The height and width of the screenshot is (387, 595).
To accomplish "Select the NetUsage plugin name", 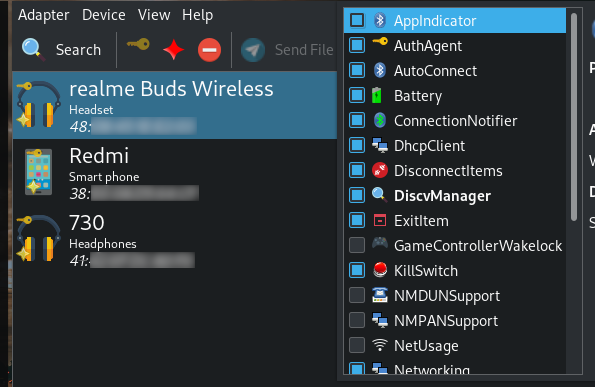I will pos(426,346).
